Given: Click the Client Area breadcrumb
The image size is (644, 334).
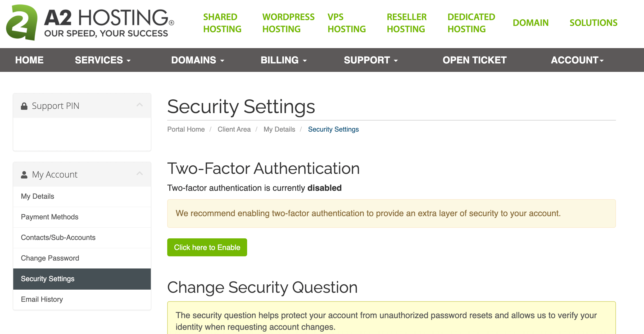Looking at the screenshot, I should click(x=234, y=129).
